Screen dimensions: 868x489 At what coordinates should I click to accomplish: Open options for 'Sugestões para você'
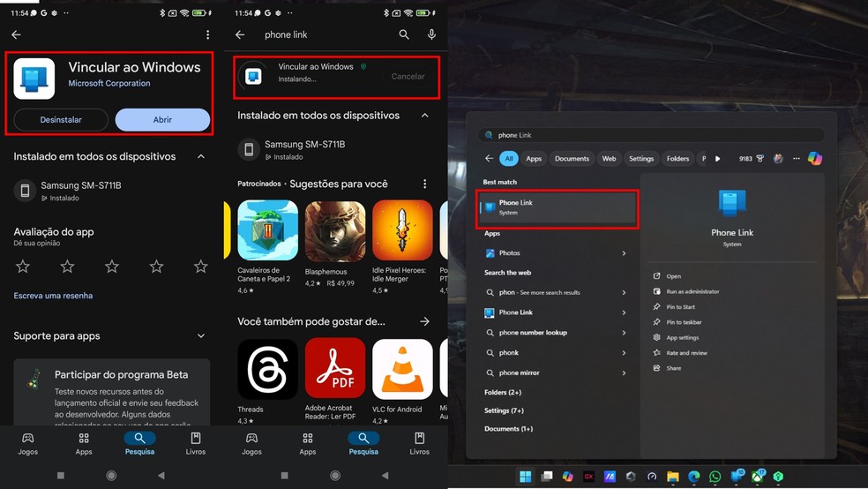pyautogui.click(x=424, y=184)
